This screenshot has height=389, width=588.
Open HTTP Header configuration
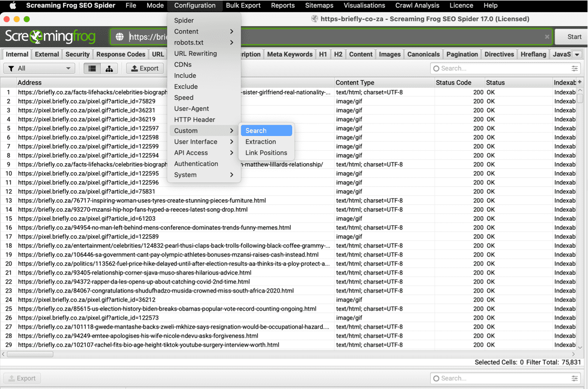(204, 119)
